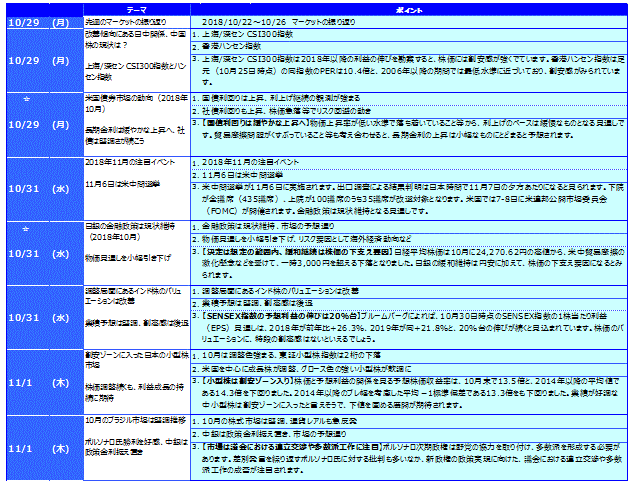Click the ÷ symbol beside the US bond row
The height and width of the screenshot is (492, 633).
(x=10, y=100)
